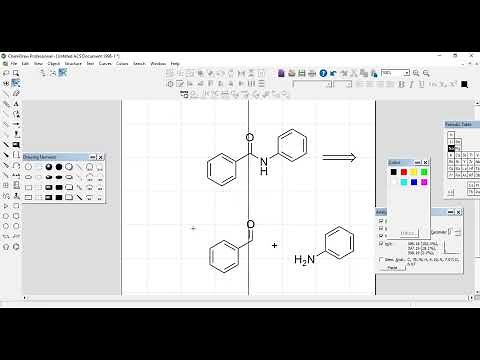
Task: Click the H2N label of aniline
Action: [x=304, y=259]
